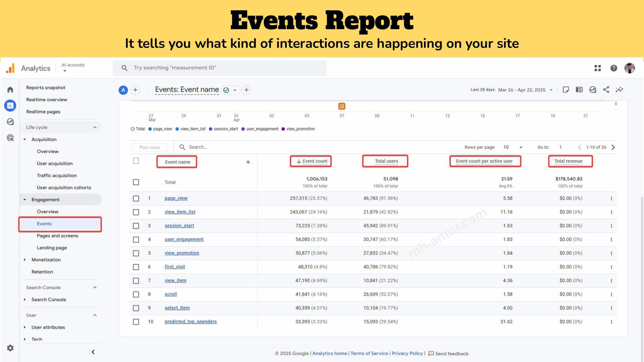Check the first_visit row checkbox
The image size is (644, 362).
coord(136,267)
